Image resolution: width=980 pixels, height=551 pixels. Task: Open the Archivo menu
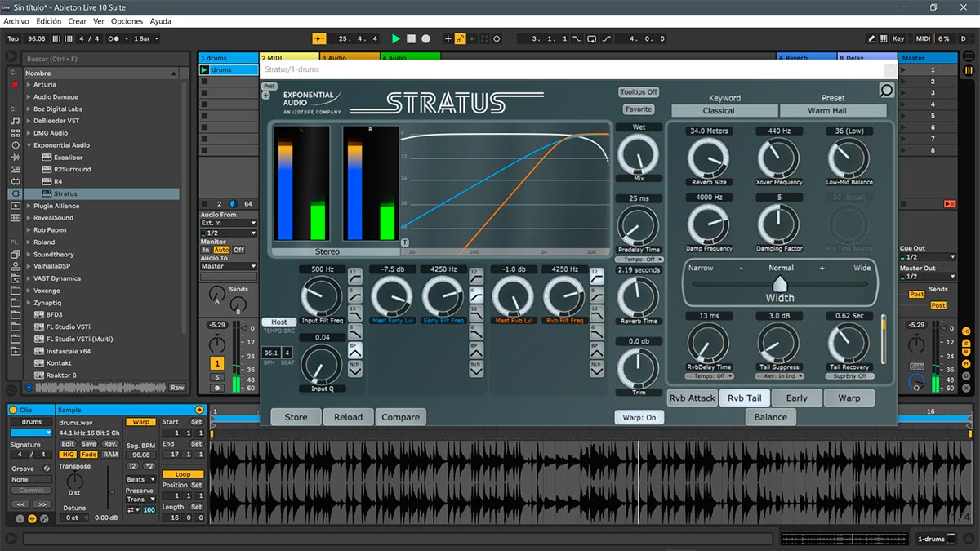16,21
